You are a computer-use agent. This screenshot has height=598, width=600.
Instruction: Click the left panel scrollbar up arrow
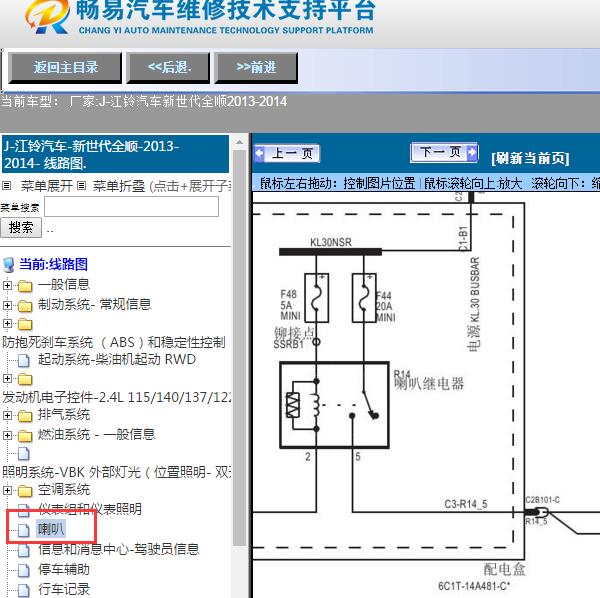pos(240,143)
